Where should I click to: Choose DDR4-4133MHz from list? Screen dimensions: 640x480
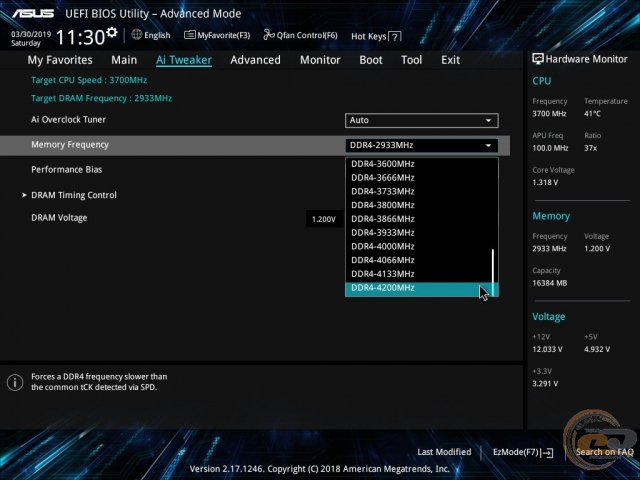pyautogui.click(x=422, y=274)
